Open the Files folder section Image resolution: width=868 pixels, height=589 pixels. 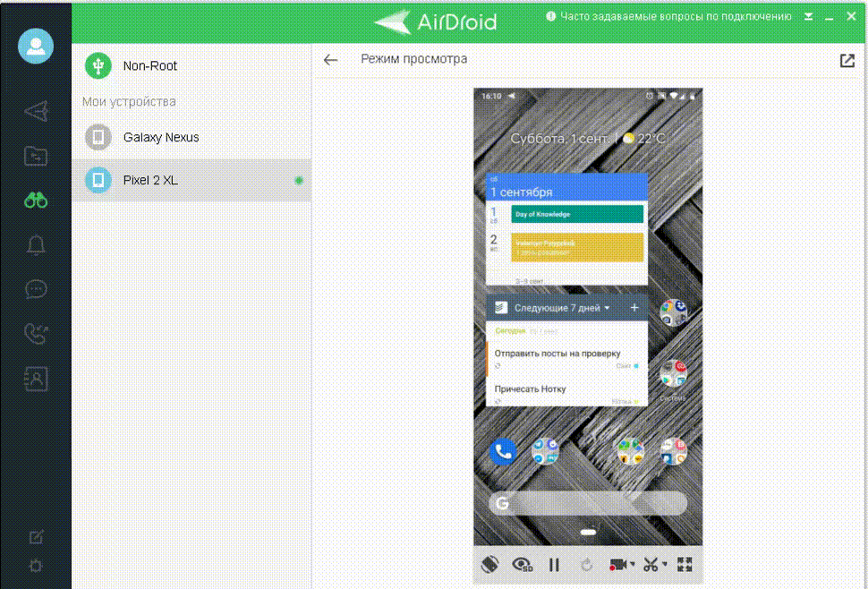click(x=36, y=156)
